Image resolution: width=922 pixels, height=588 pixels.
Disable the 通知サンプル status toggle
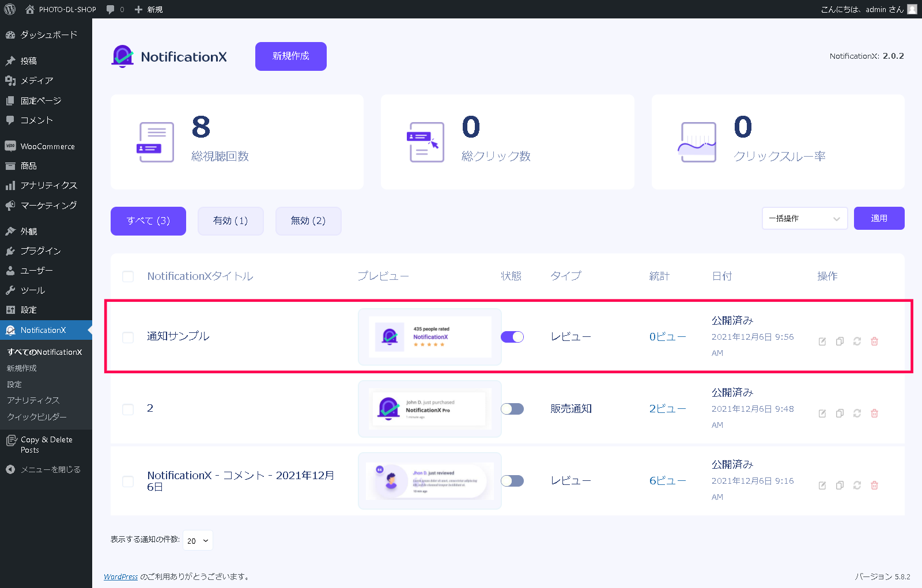click(512, 337)
